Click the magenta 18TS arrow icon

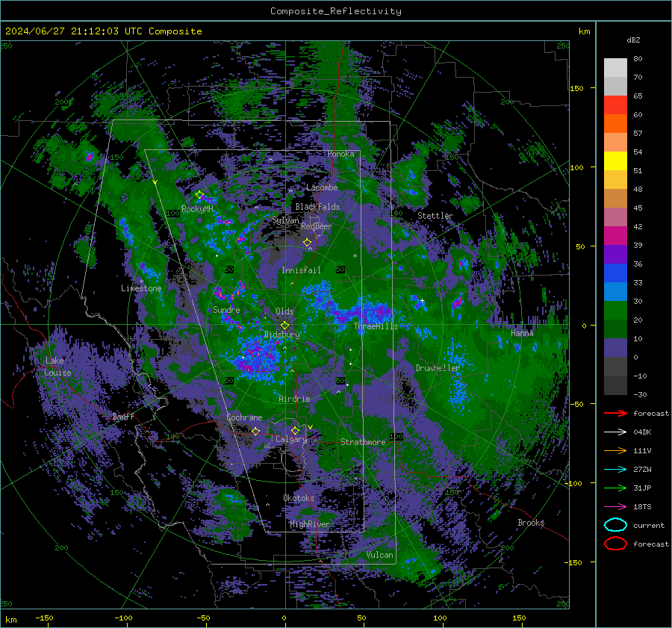[x=615, y=506]
